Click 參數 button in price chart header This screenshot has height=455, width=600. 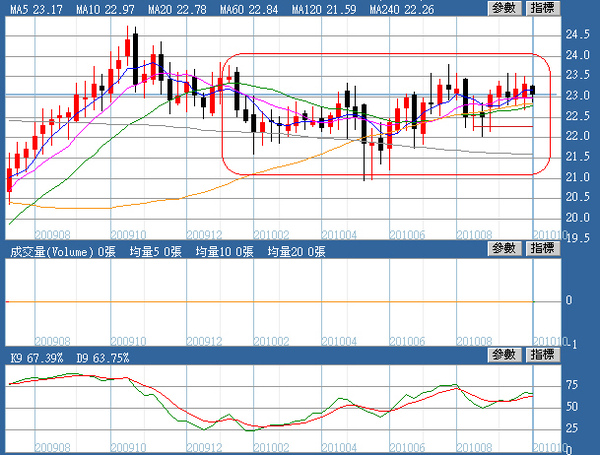click(504, 8)
